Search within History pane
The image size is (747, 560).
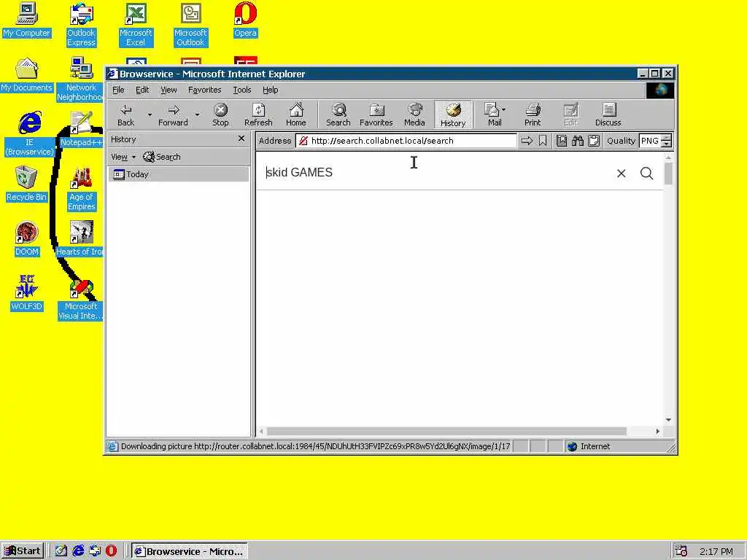pyautogui.click(x=162, y=157)
